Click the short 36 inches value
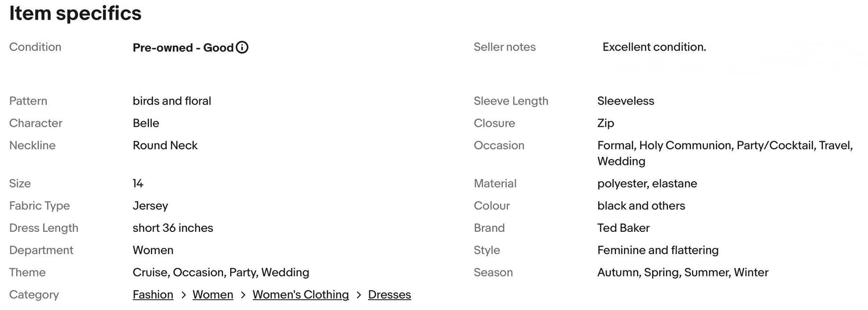Viewport: 868px width, 310px height. point(173,228)
